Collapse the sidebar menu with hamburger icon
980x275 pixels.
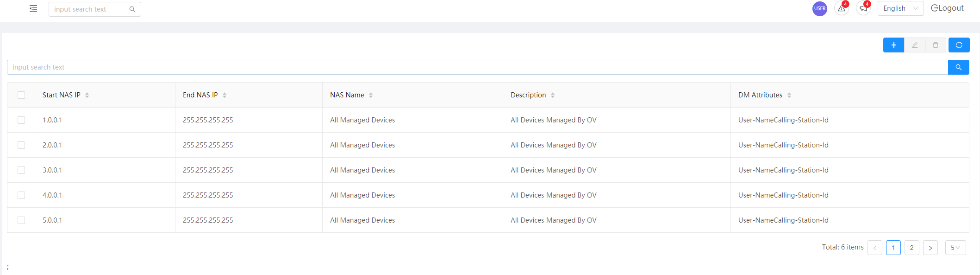pos(33,8)
